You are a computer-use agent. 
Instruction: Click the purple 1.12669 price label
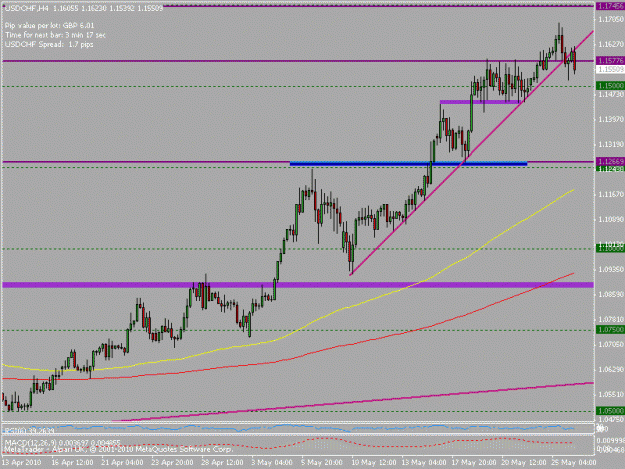click(610, 161)
